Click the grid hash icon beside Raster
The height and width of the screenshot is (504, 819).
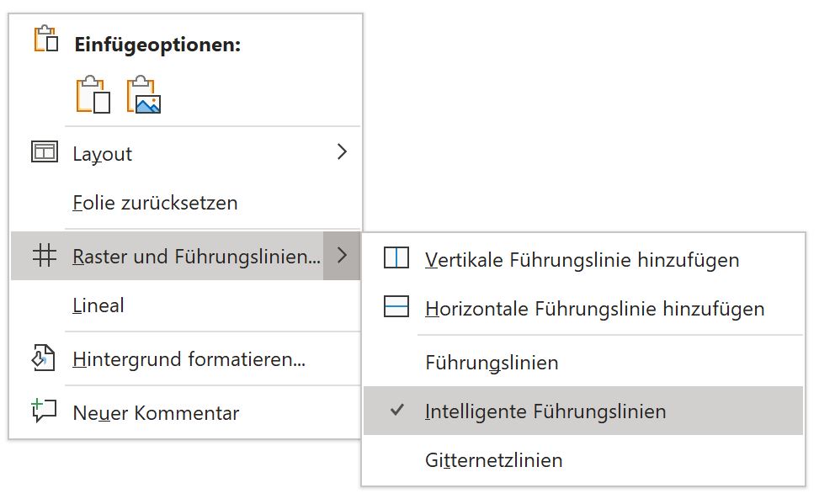pos(45,256)
